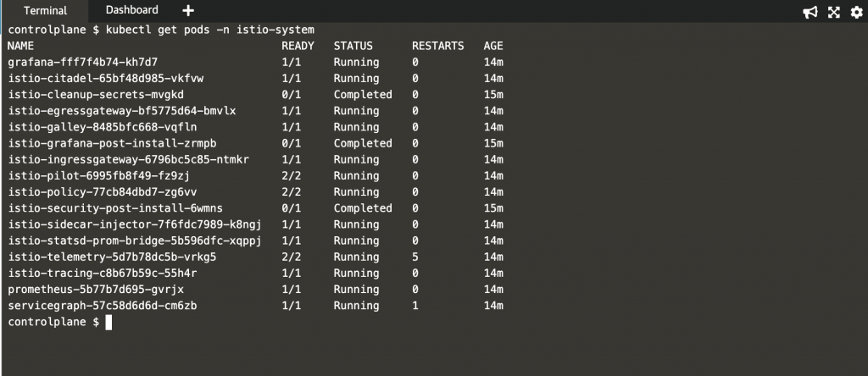Click the megaphone announcements icon
Screen dimensions: 868x376
[810, 12]
